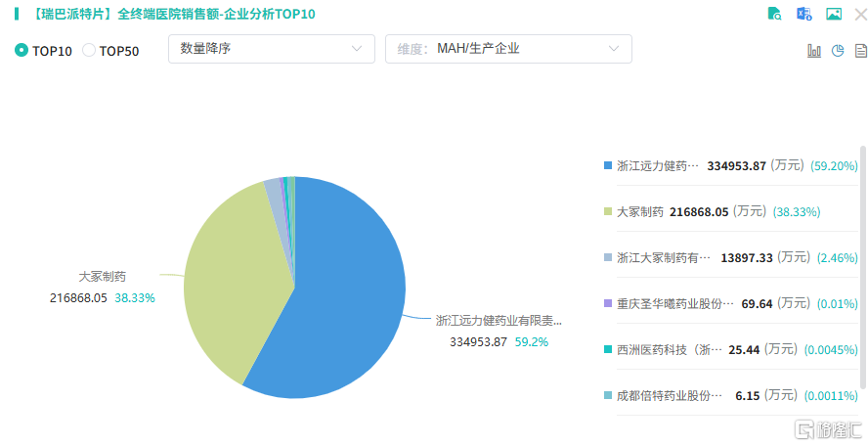Export chart data to Excel

(x=803, y=14)
